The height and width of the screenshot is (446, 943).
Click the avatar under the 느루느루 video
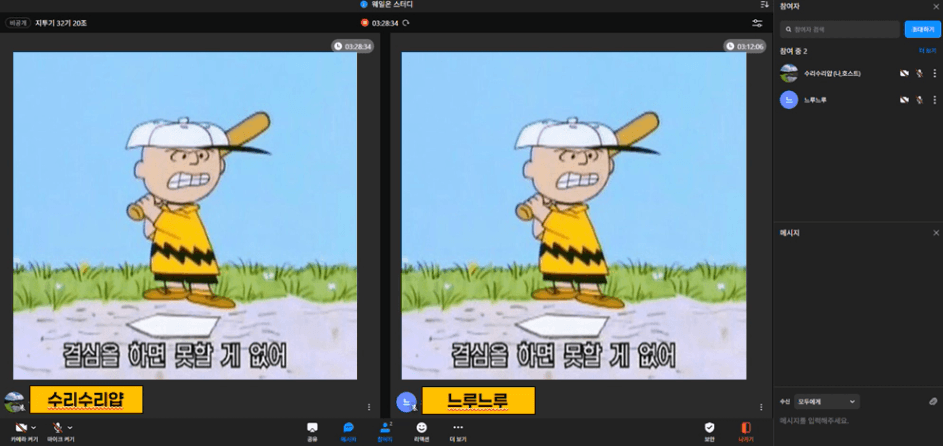click(x=407, y=402)
